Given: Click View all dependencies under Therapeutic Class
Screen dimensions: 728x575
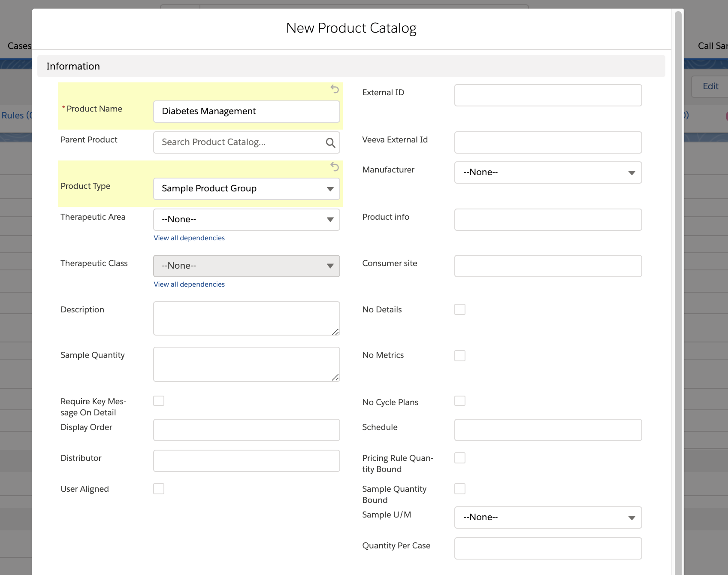Looking at the screenshot, I should point(189,284).
